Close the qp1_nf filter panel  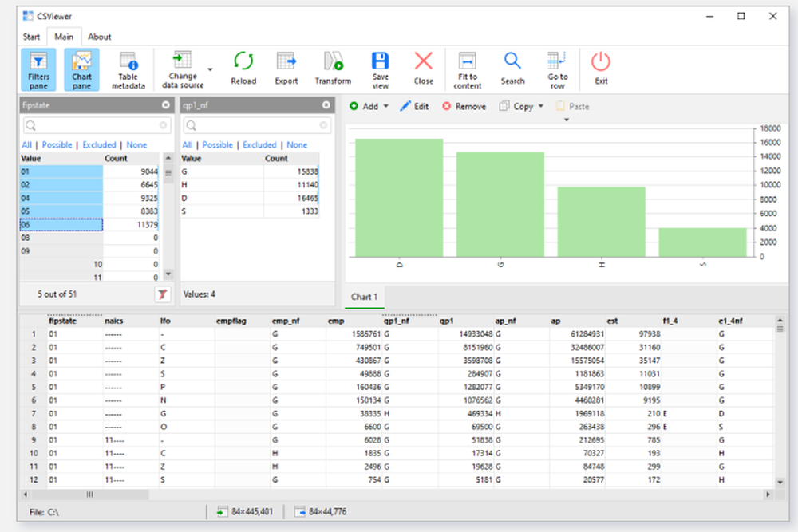(326, 104)
